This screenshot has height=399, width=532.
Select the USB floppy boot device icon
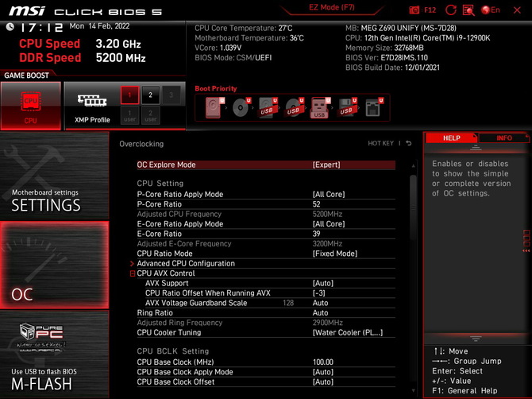[x=347, y=107]
